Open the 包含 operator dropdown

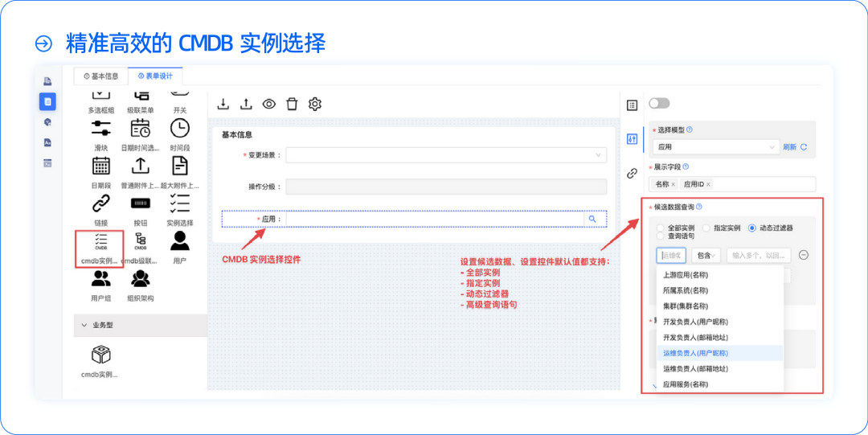(706, 256)
